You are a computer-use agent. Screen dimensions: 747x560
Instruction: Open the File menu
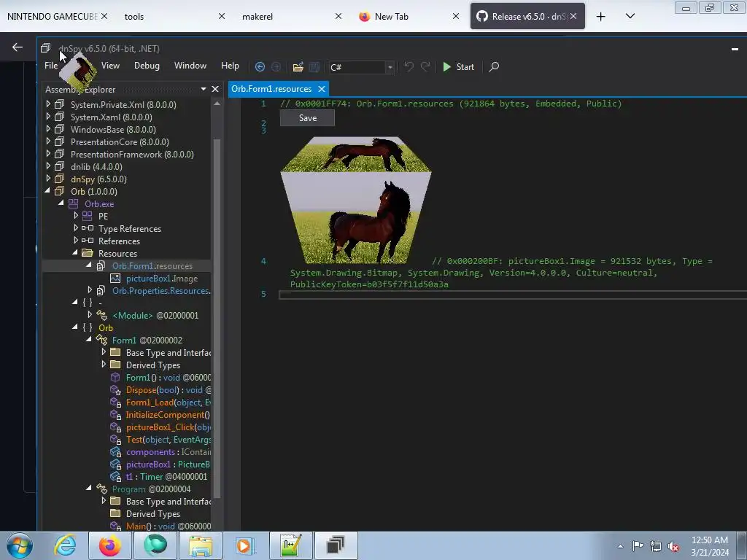[x=51, y=66]
